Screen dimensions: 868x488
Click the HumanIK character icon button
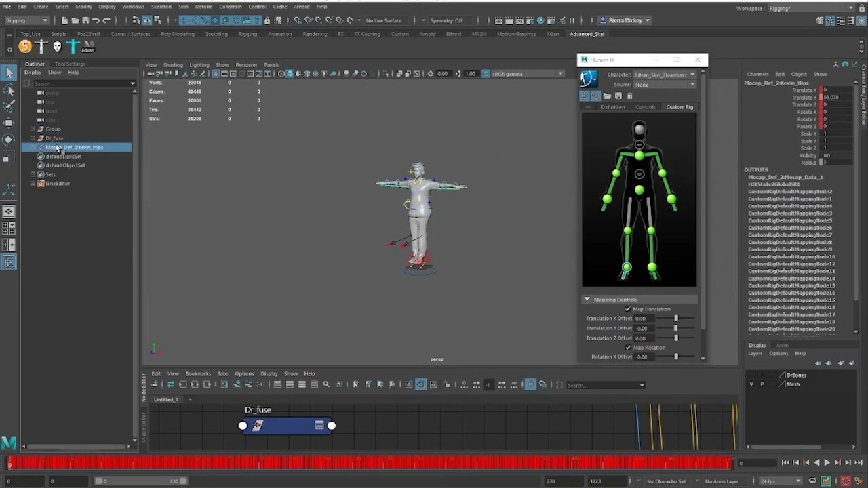589,79
